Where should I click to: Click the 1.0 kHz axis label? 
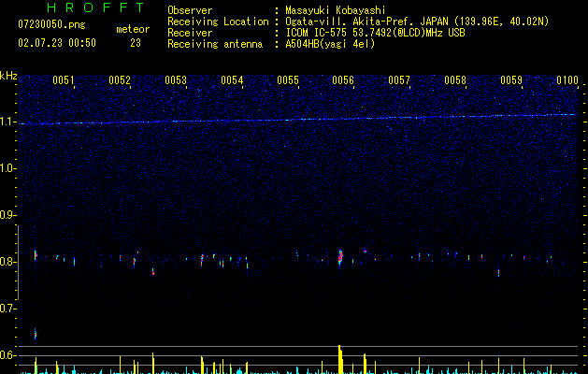coord(8,168)
